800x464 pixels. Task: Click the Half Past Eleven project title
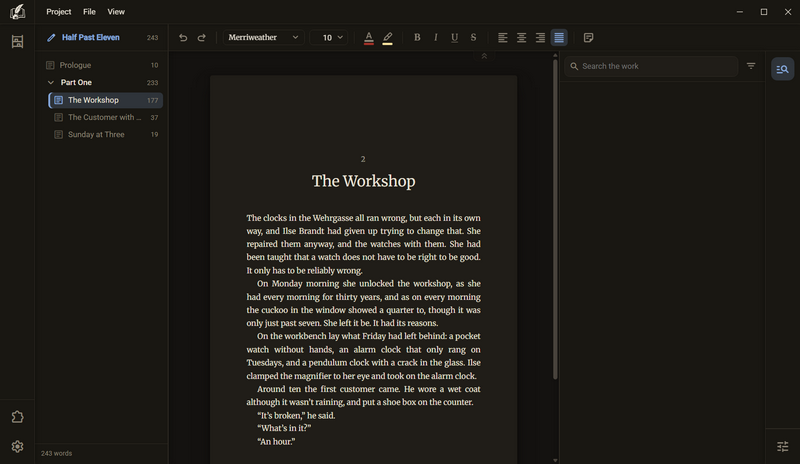[91, 37]
